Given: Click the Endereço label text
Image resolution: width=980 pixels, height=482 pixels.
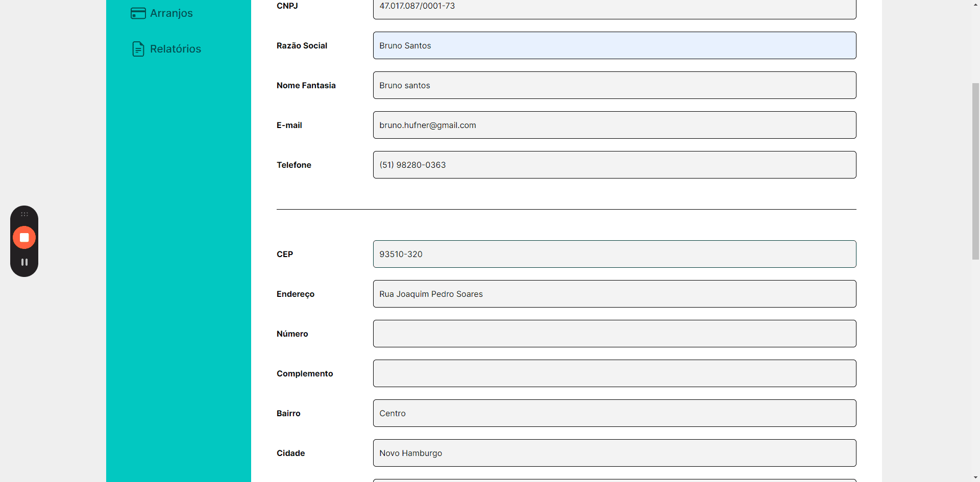Looking at the screenshot, I should tap(295, 294).
